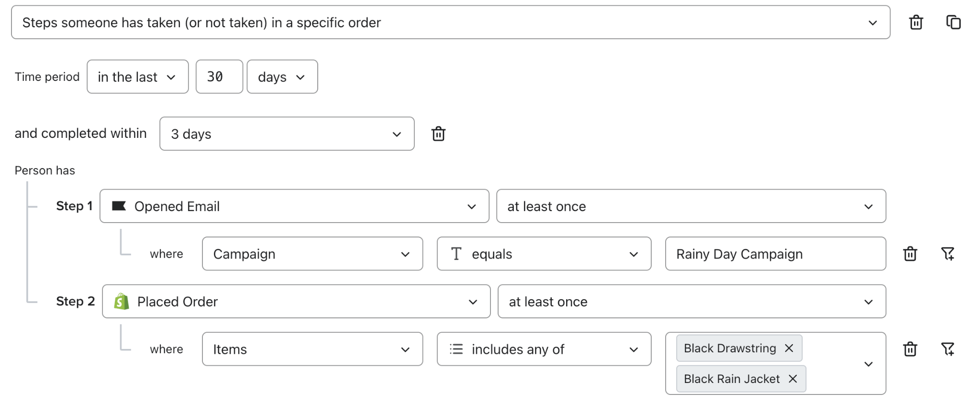Select the 'equals' operator dropdown
This screenshot has width=980, height=405.
point(544,254)
